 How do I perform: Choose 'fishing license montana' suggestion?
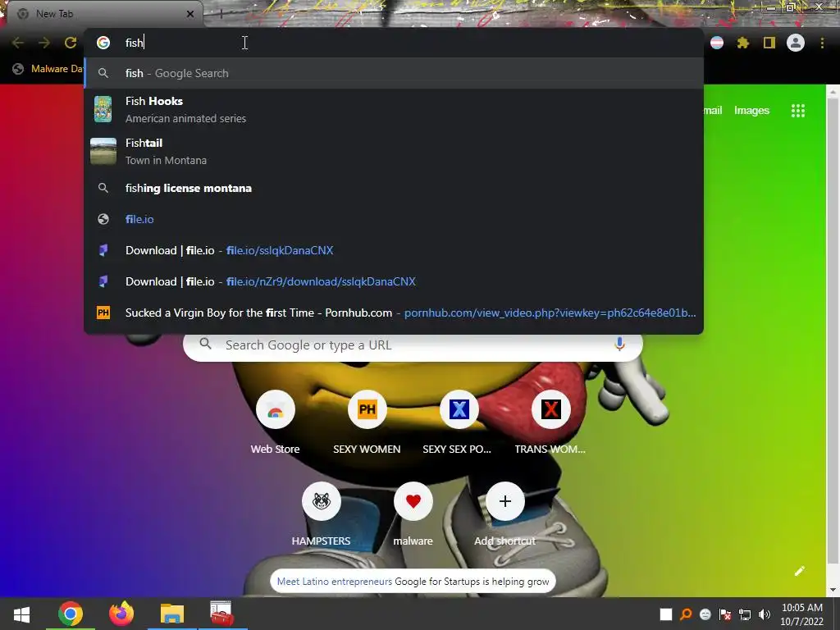click(x=394, y=188)
